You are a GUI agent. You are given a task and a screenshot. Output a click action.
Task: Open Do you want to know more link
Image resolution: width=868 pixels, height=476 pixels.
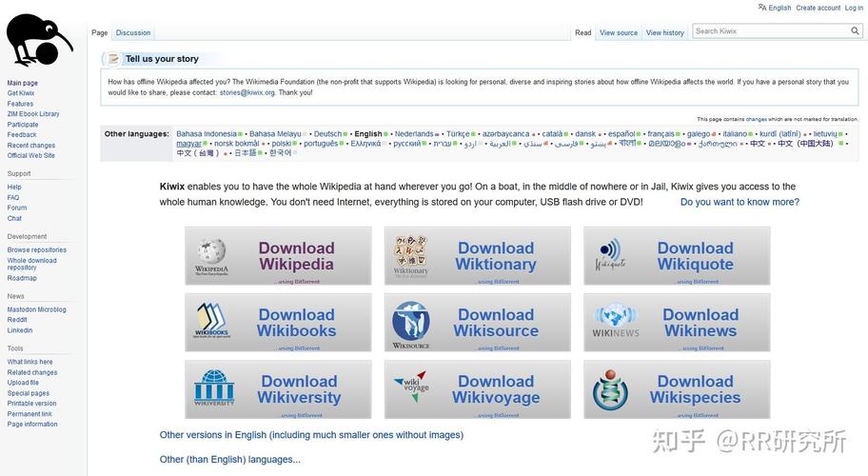pyautogui.click(x=740, y=202)
